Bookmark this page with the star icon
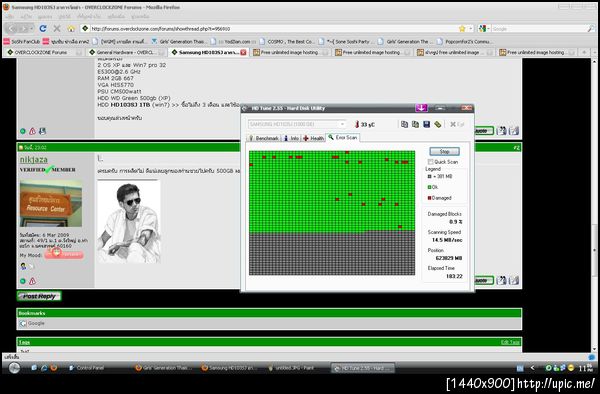Screen dimensions: 600x394 click(462, 29)
